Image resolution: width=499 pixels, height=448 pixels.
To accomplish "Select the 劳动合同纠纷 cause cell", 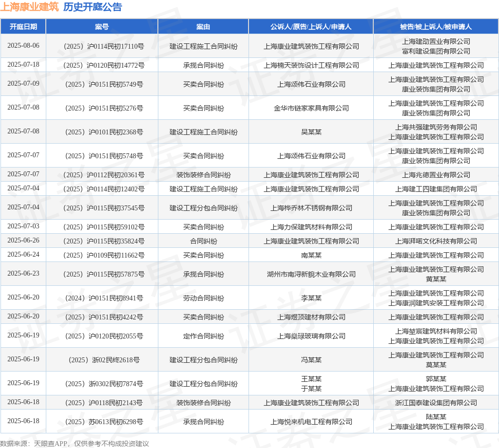I will 203,298.
